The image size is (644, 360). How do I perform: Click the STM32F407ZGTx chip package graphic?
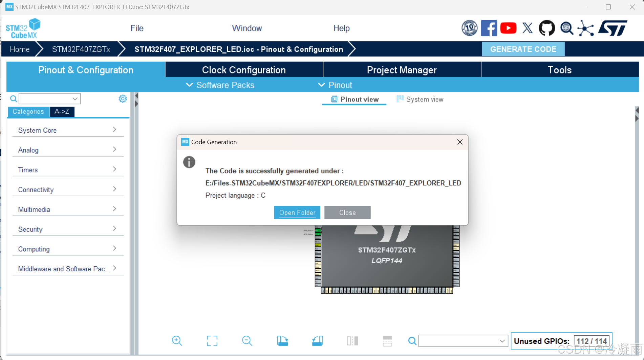[387, 256]
